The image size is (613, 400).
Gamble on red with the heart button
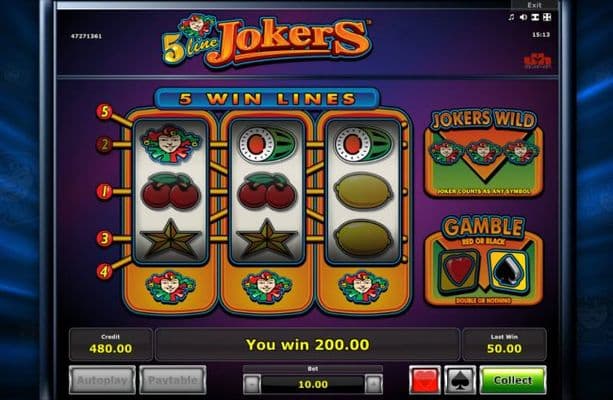click(x=425, y=380)
